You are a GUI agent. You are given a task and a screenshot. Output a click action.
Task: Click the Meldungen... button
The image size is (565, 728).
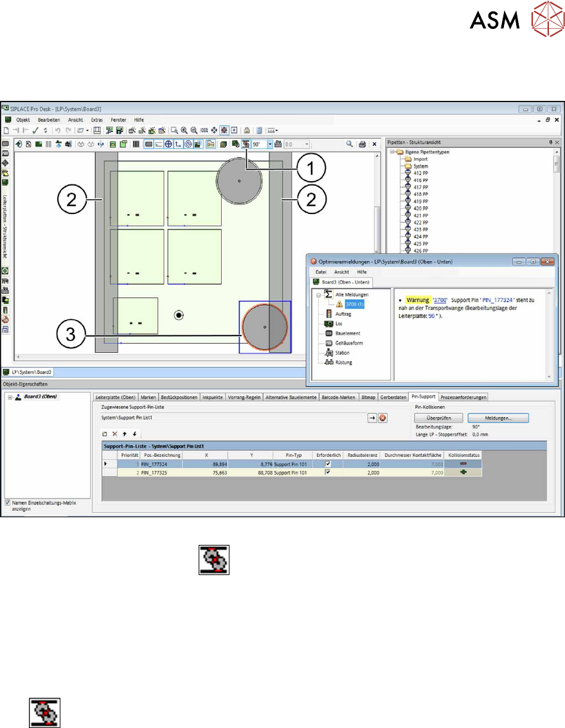tap(498, 418)
